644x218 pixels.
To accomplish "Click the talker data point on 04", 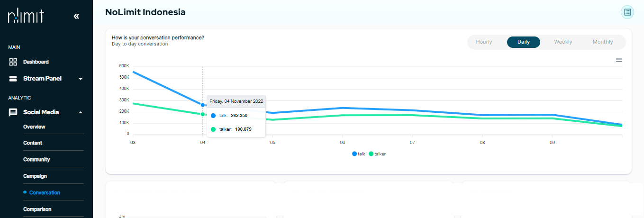I will pyautogui.click(x=203, y=114).
